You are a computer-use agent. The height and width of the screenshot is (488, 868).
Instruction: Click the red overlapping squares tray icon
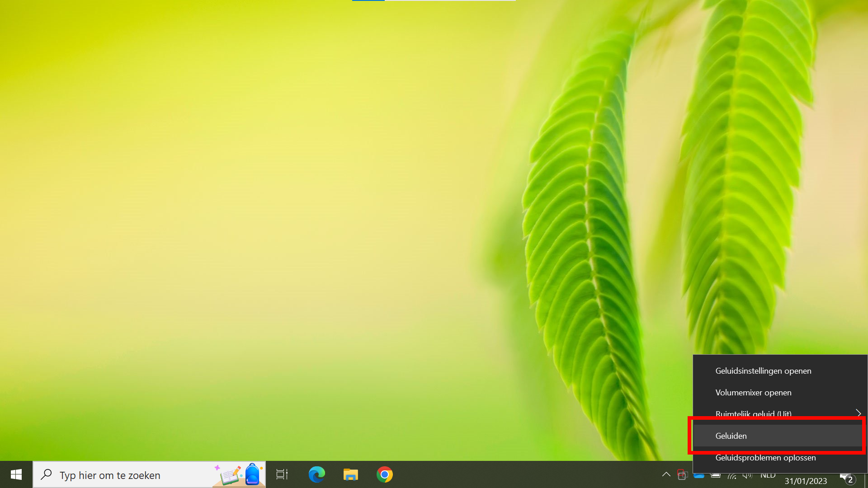(682, 474)
